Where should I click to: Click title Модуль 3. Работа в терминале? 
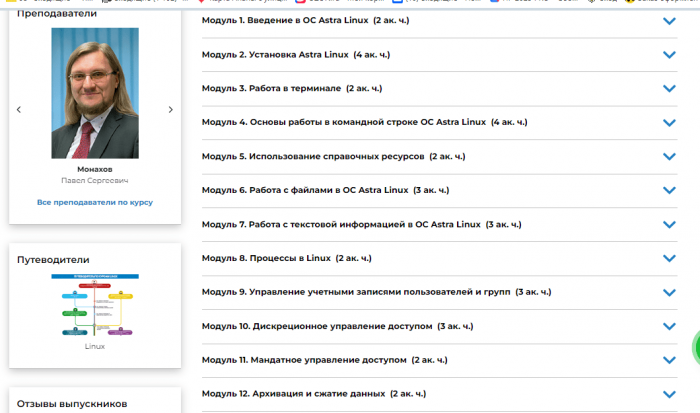coord(292,88)
